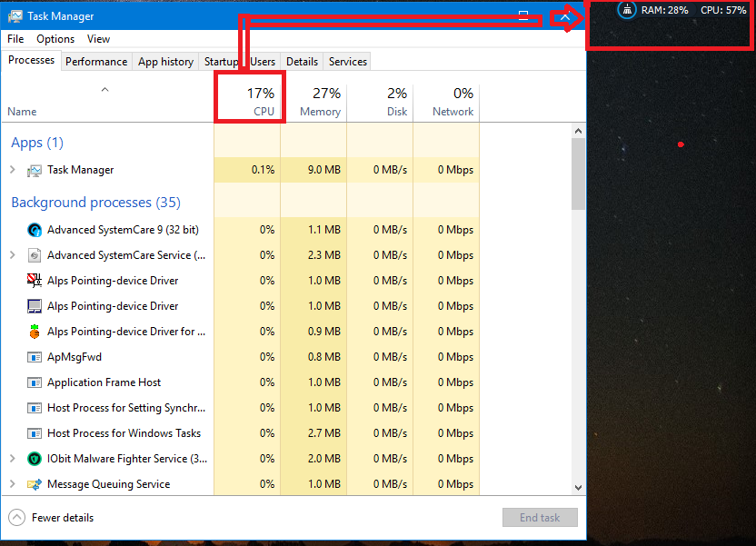756x546 pixels.
Task: Open the View menu
Action: [98, 39]
